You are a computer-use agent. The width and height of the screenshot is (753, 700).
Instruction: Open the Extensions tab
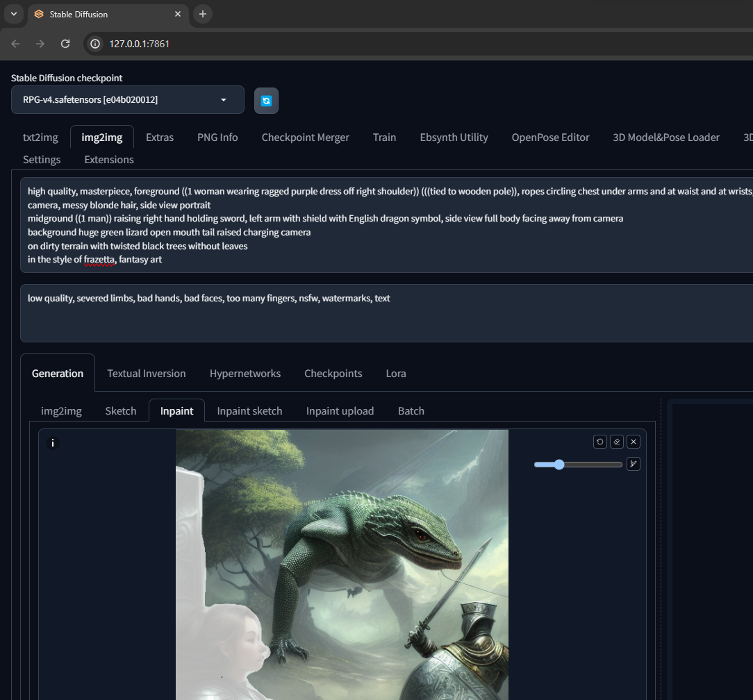click(x=109, y=160)
